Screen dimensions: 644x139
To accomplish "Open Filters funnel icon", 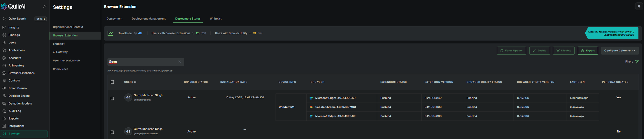I will click(x=637, y=62).
